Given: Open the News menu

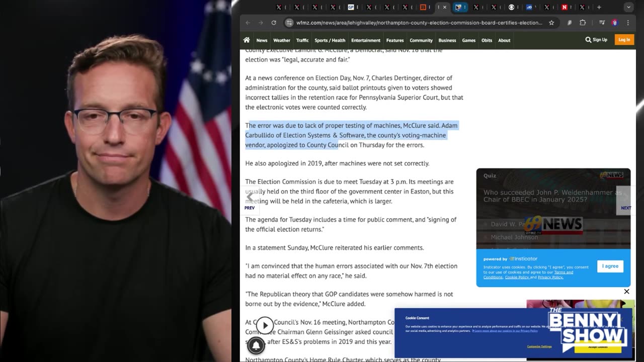Looking at the screenshot, I should pos(262,40).
